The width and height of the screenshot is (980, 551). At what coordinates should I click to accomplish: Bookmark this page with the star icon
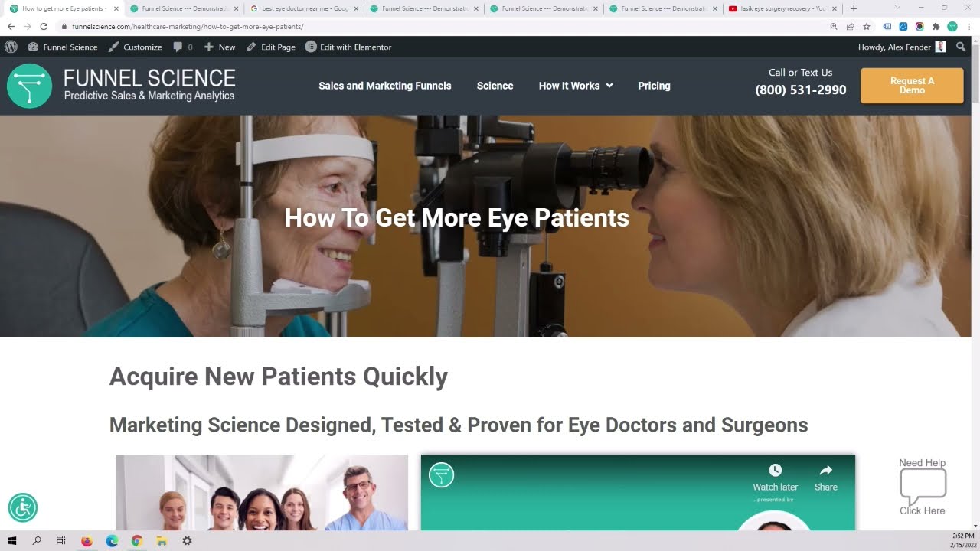(867, 26)
